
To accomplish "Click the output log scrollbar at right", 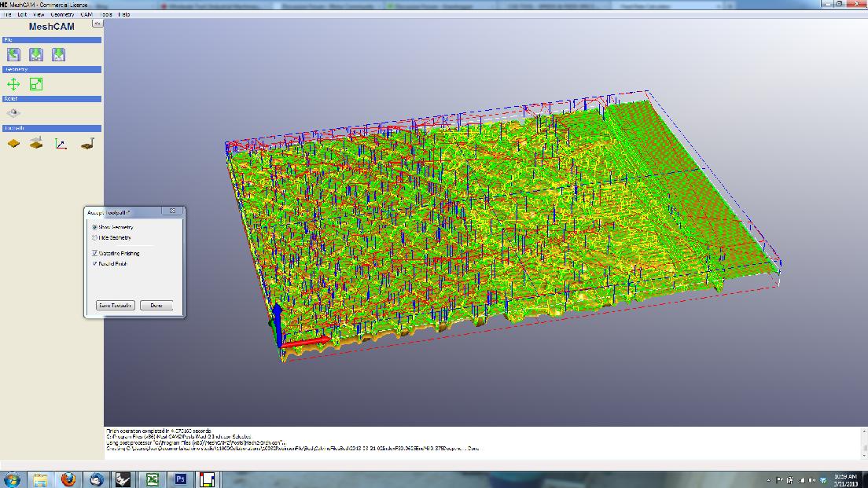I will pyautogui.click(x=864, y=442).
